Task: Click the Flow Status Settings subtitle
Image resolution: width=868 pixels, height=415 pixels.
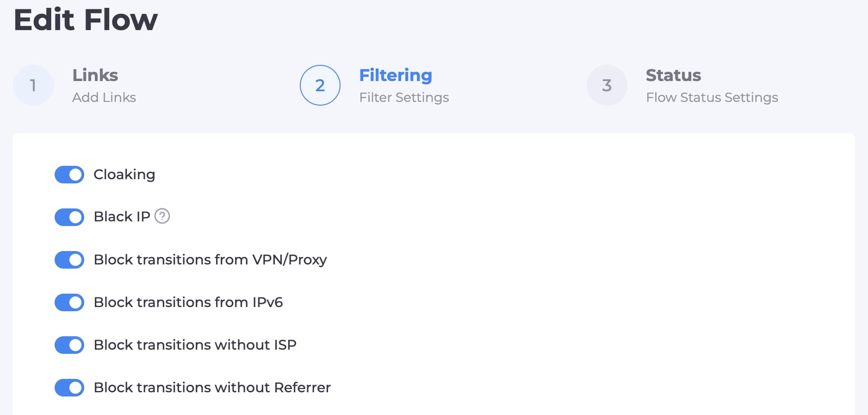Action: coord(712,98)
